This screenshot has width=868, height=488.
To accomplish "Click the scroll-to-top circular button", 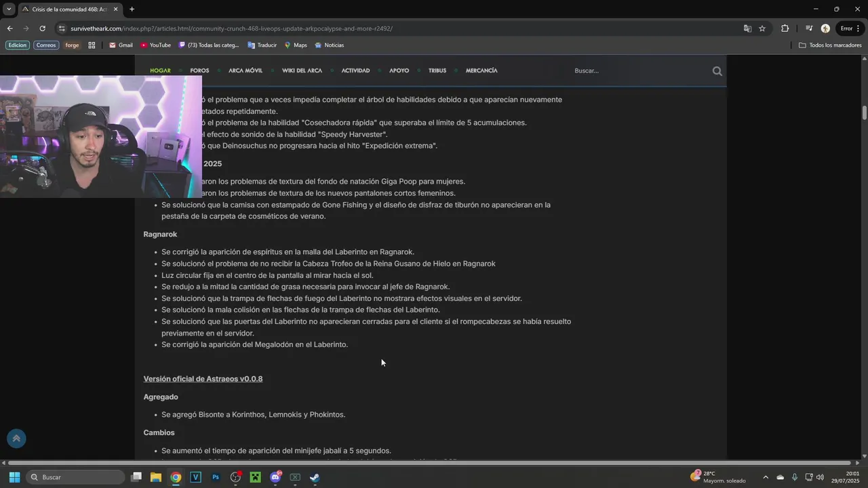I will pyautogui.click(x=16, y=439).
